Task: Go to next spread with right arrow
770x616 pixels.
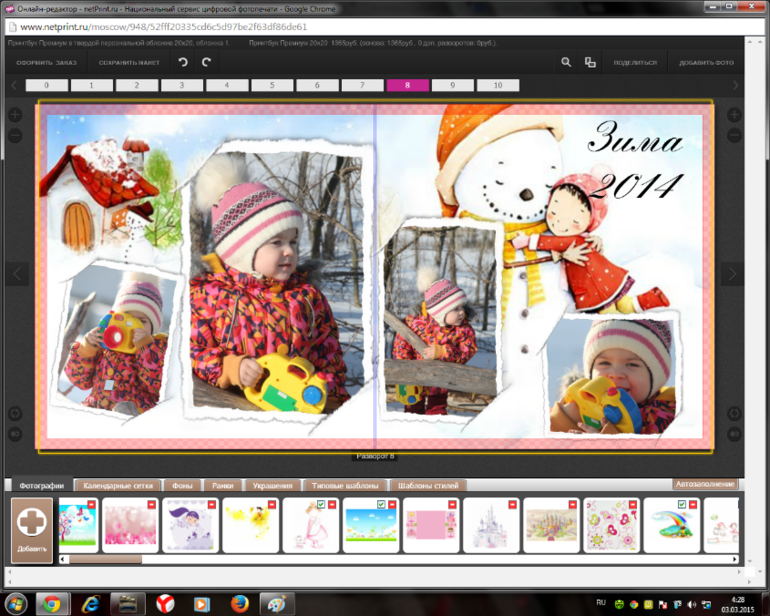Action: tap(732, 273)
